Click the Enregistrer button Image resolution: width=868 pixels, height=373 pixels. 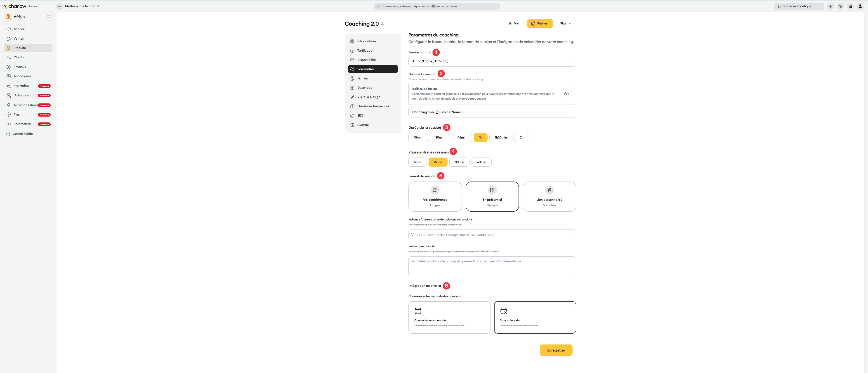tap(556, 350)
